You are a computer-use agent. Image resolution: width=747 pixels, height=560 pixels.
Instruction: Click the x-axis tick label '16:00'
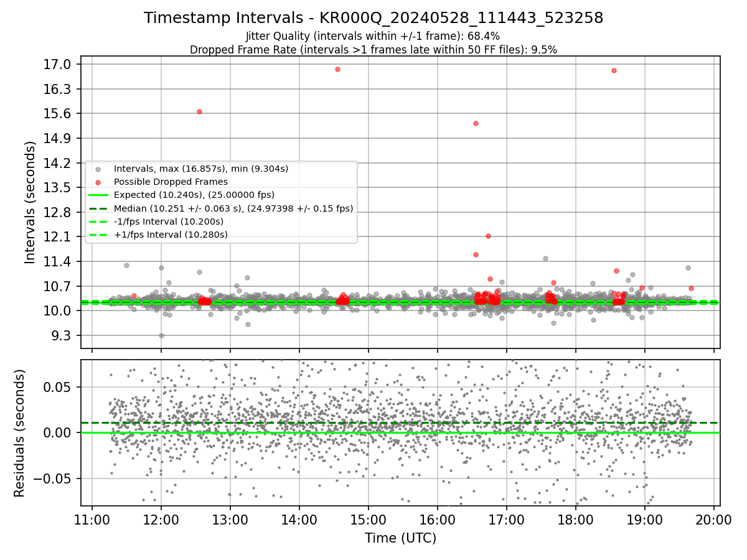point(438,519)
